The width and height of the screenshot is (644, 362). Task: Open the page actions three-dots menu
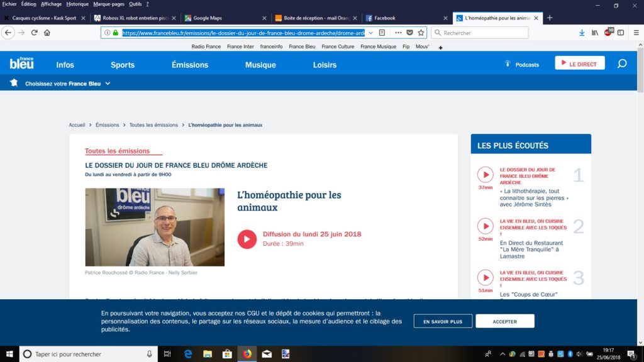coord(398,33)
